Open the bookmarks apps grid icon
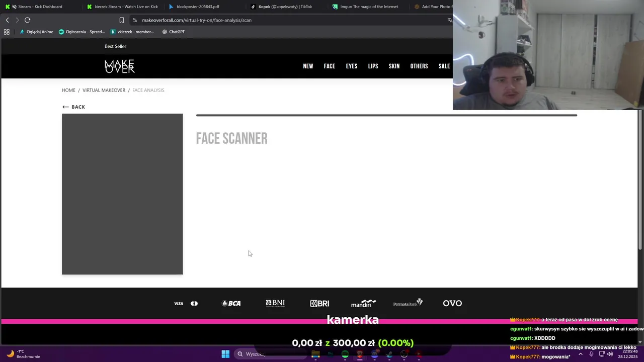Screen dimensions: 644x362 coord(7,32)
